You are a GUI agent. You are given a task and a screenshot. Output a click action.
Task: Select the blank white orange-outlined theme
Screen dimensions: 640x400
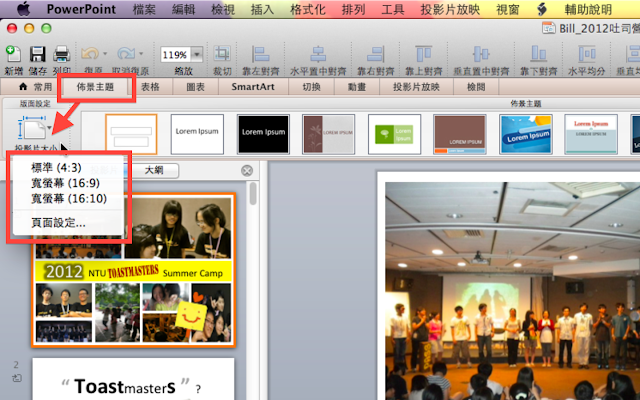point(131,134)
